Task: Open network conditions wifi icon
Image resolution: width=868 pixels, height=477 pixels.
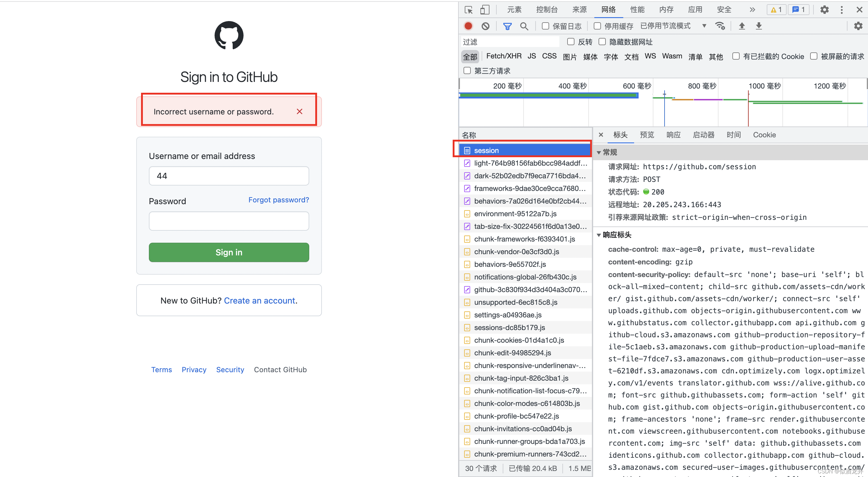Action: 720,26
